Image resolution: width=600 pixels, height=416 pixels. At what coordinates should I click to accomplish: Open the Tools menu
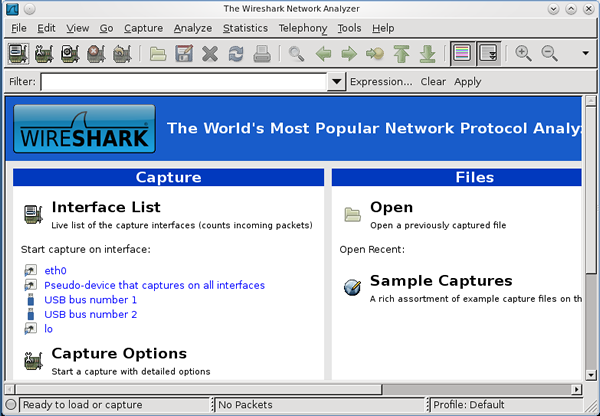point(349,28)
